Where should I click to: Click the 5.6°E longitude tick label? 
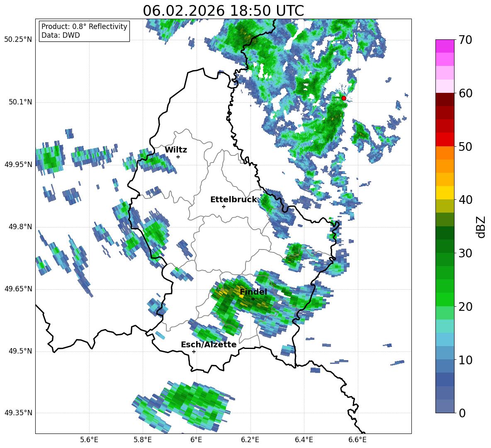point(89,440)
